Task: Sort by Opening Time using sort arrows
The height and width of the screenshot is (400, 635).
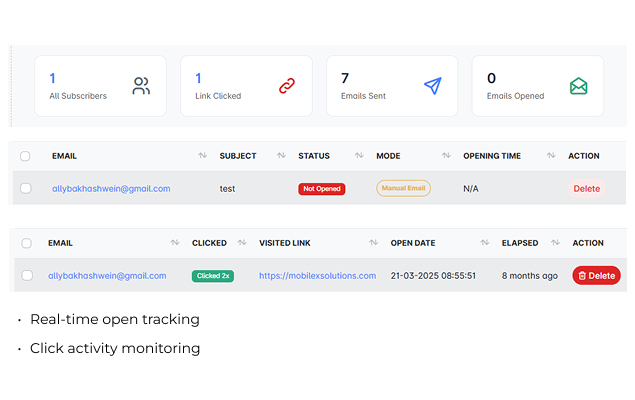Action: (550, 156)
